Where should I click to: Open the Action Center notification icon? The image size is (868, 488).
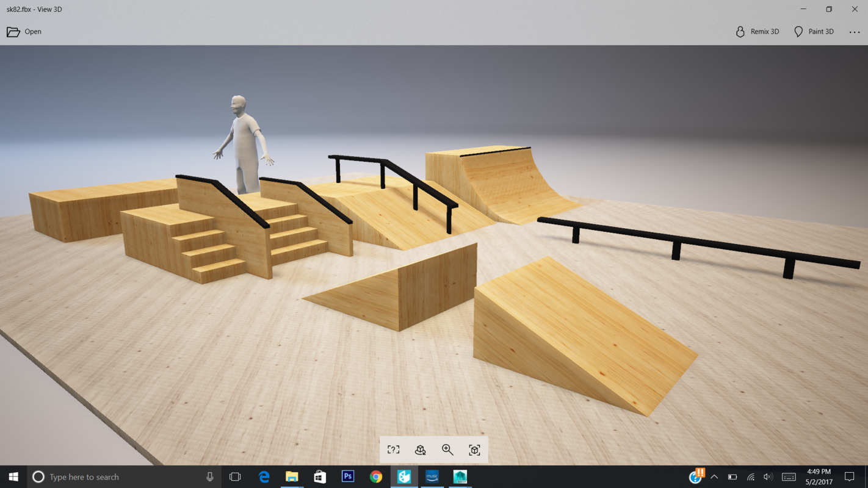coord(850,476)
